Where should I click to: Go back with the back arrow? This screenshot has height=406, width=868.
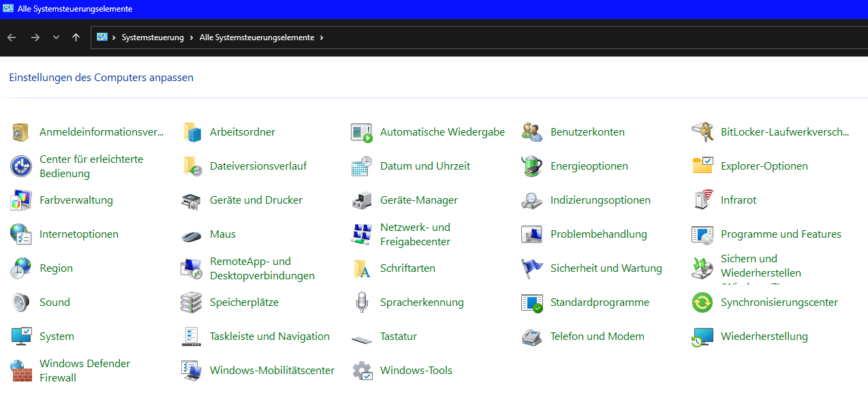click(12, 37)
